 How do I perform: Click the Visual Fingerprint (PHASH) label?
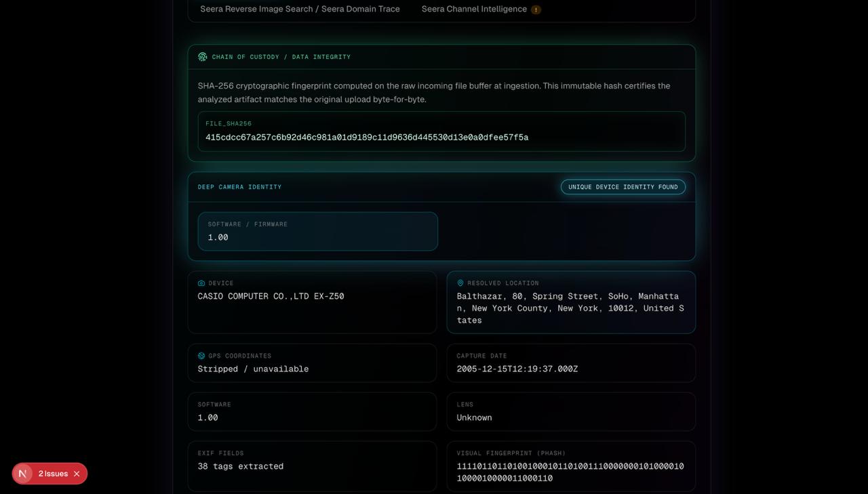[x=511, y=453]
